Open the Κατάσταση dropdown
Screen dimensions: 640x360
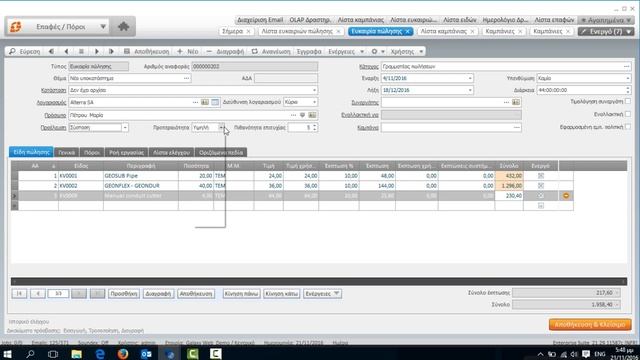[314, 90]
